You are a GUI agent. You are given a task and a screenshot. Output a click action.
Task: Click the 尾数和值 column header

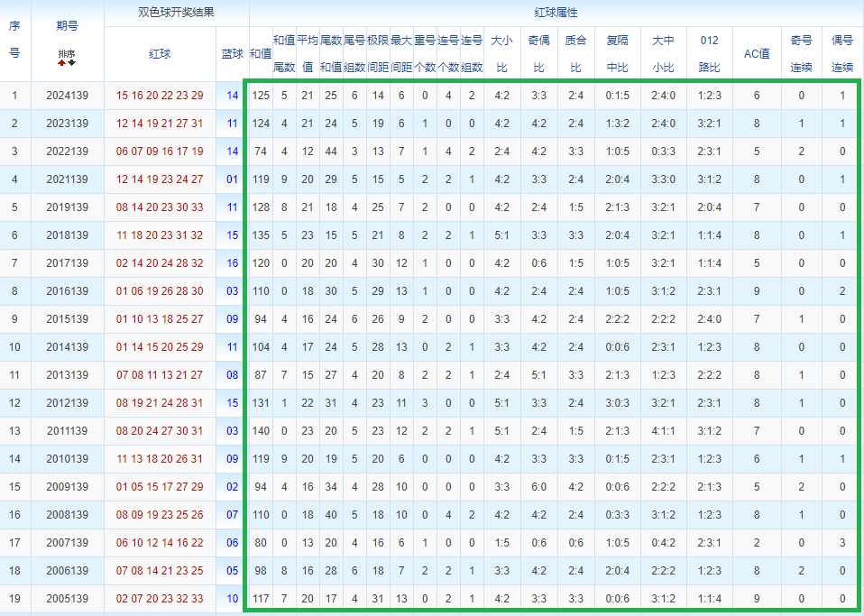point(331,54)
